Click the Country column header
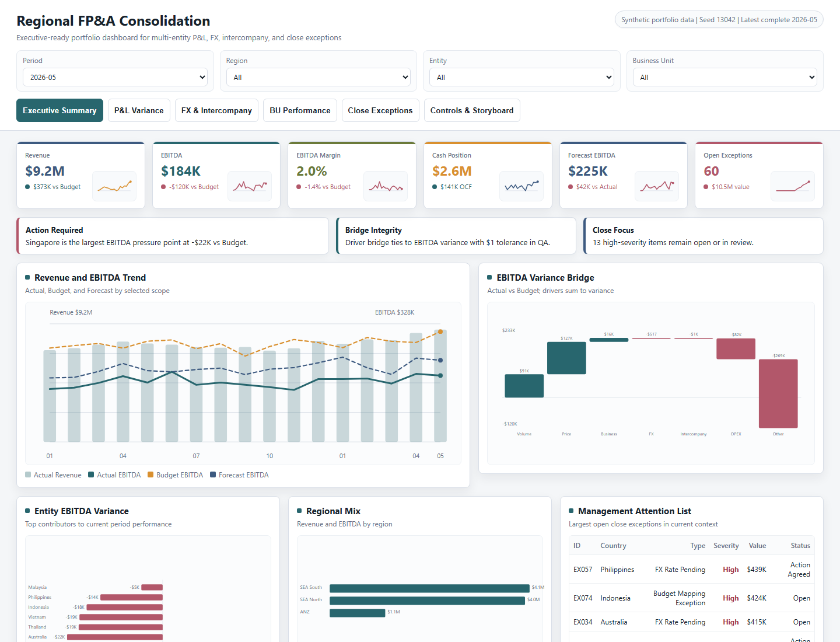This screenshot has height=642, width=840. click(614, 546)
